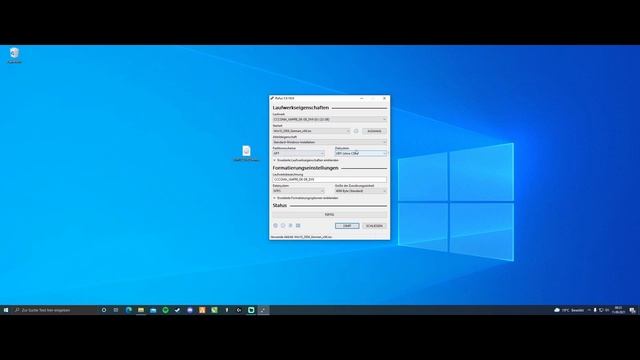
Task: Click the AUSWAHL button
Action: [x=374, y=131]
